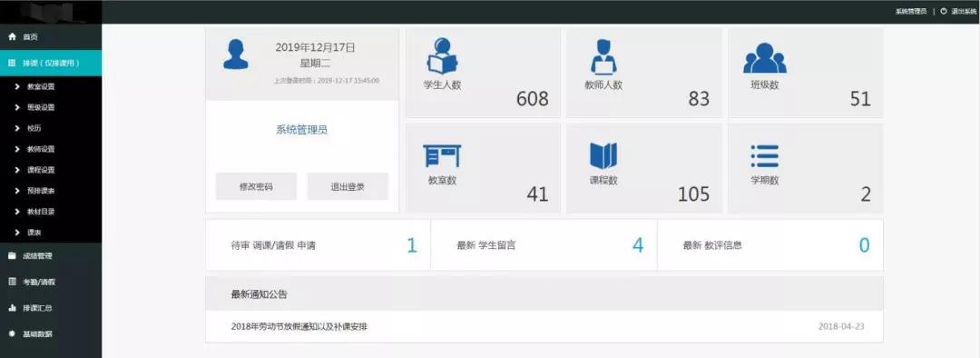The height and width of the screenshot is (358, 980).
Task: Open the 待审 调课/请假 申请 count tile
Action: [318, 245]
